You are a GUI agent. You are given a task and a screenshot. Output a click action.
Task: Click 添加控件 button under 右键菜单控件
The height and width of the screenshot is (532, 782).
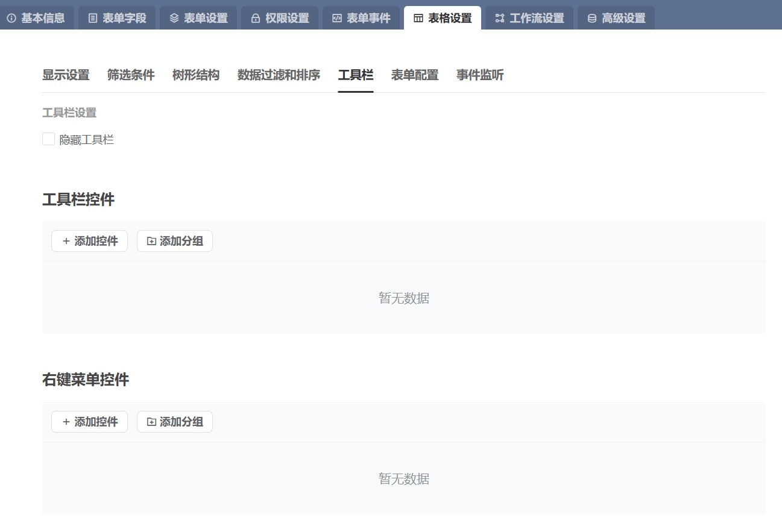point(89,422)
